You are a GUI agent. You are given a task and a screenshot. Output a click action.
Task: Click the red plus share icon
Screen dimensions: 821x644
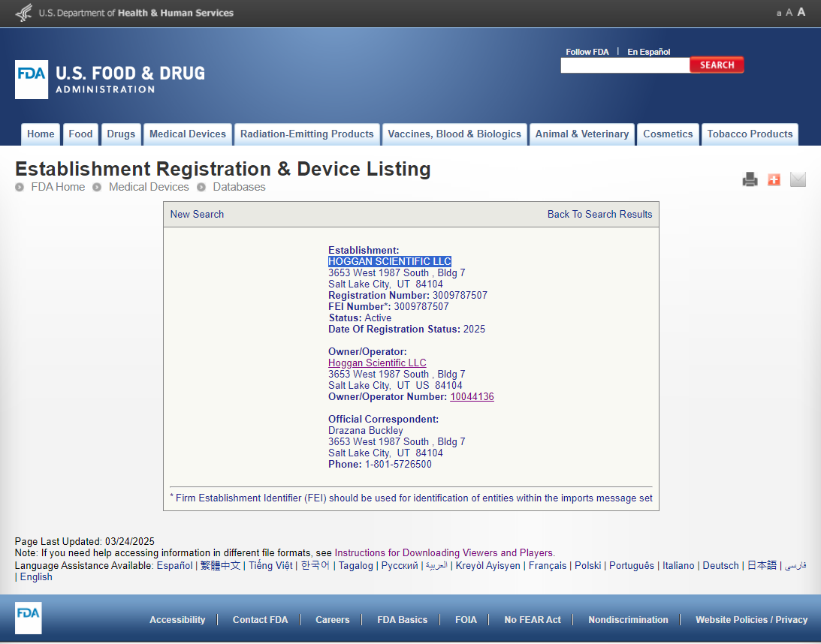click(x=774, y=179)
